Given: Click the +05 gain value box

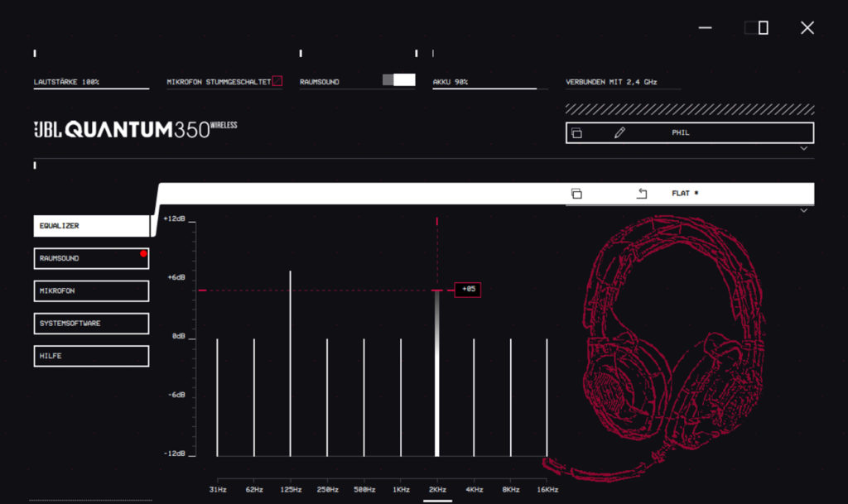Looking at the screenshot, I should [x=468, y=290].
